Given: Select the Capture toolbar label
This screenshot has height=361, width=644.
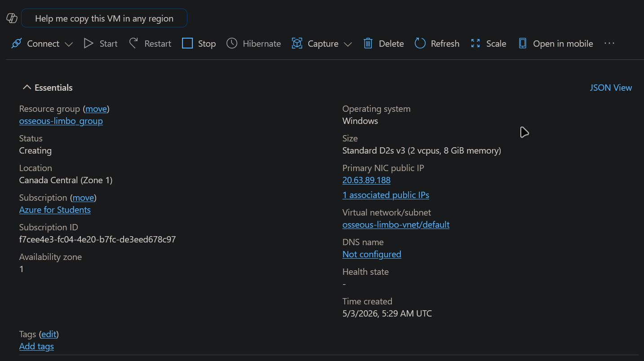Looking at the screenshot, I should click(323, 44).
